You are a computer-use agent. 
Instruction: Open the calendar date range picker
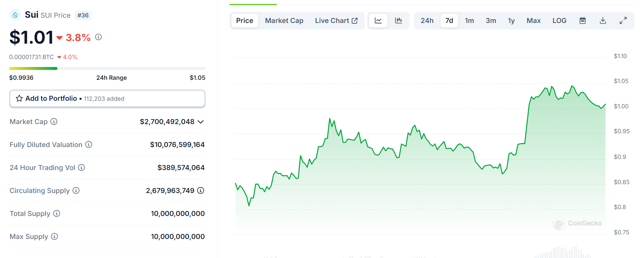tap(583, 21)
